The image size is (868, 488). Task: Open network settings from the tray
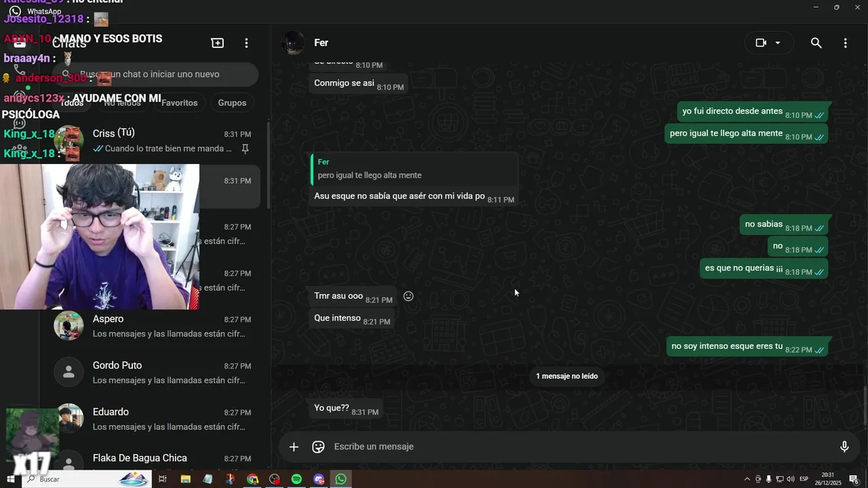[x=780, y=479]
